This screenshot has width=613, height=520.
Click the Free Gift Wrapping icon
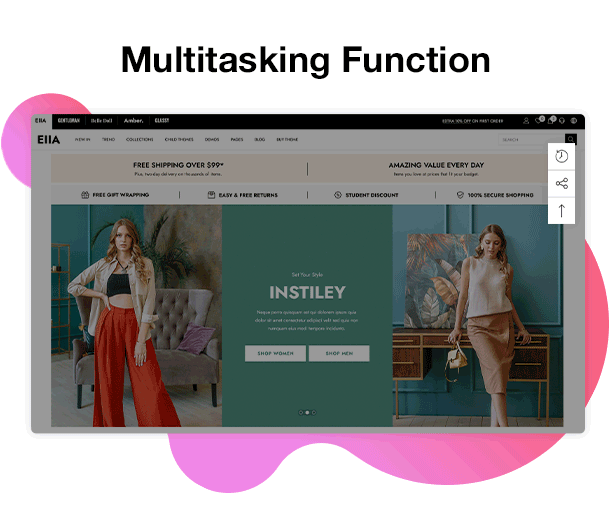(x=86, y=195)
